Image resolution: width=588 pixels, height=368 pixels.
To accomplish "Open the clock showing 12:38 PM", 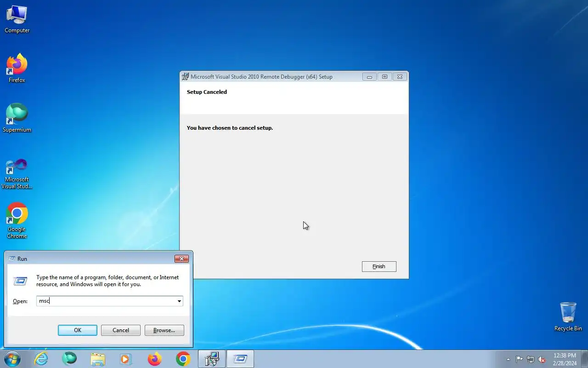I will [565, 359].
